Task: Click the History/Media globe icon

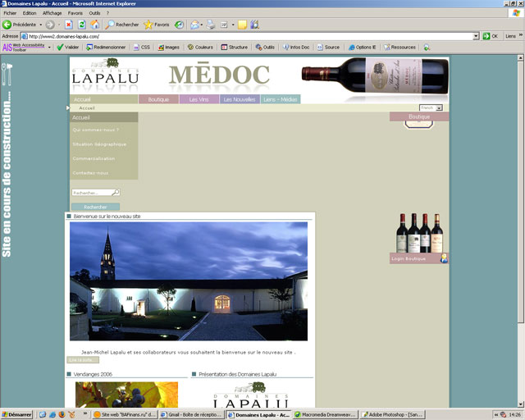Action: coord(179,25)
